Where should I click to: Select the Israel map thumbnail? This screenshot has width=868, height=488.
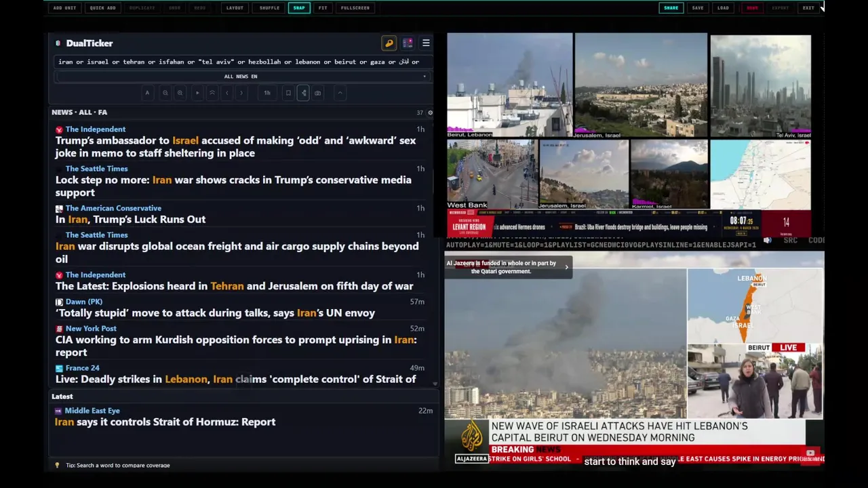[760, 174]
